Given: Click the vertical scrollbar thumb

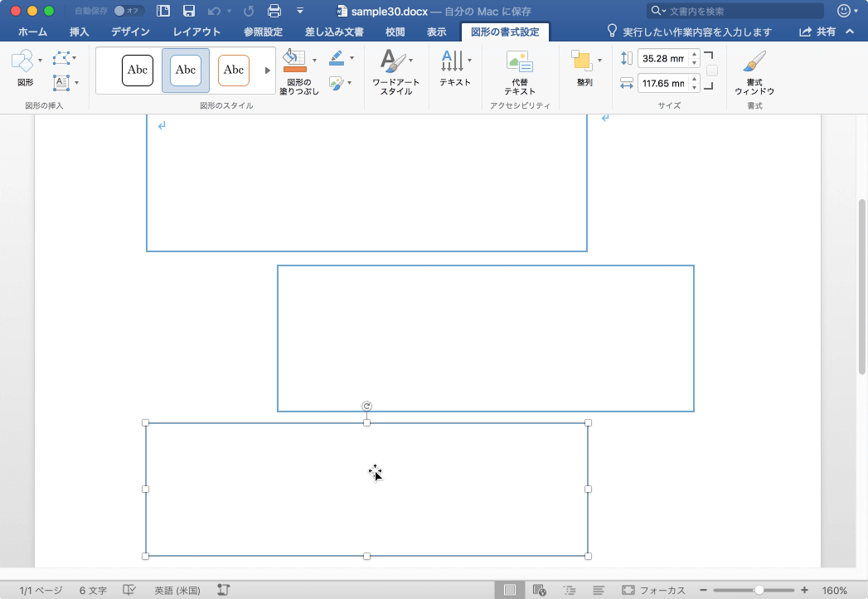Looking at the screenshot, I should [x=862, y=286].
